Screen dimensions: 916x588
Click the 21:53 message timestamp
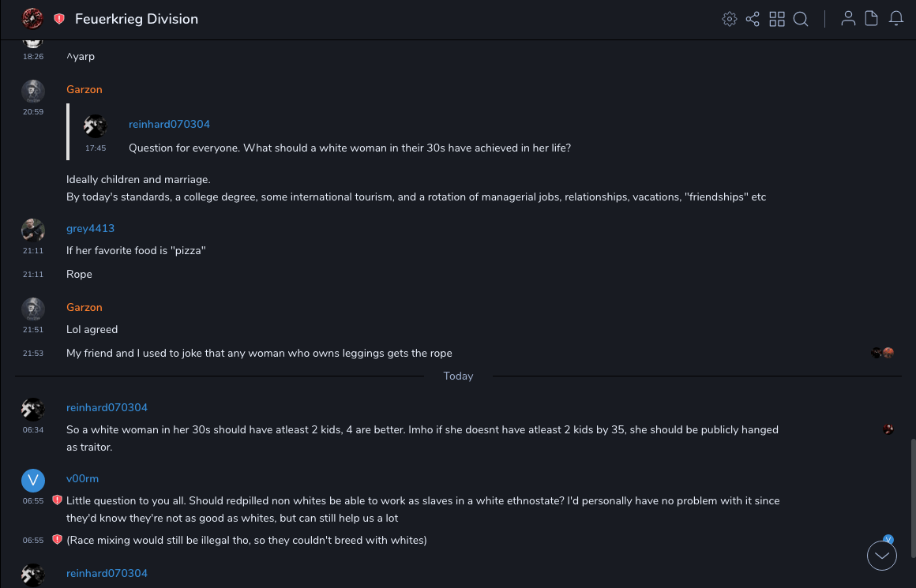tap(33, 354)
